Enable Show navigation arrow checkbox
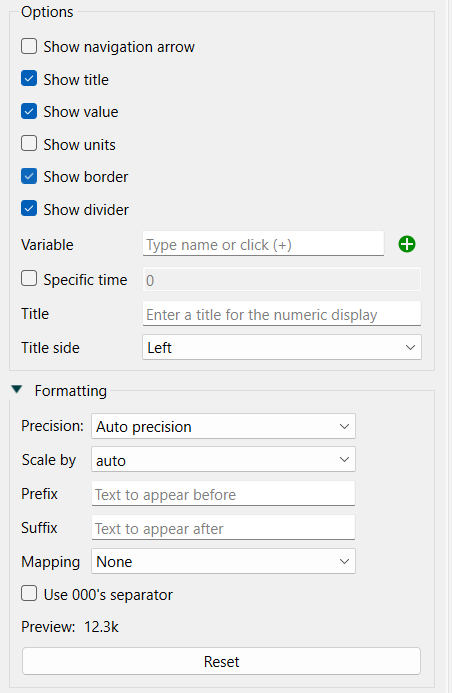Image resolution: width=452 pixels, height=693 pixels. click(x=29, y=46)
